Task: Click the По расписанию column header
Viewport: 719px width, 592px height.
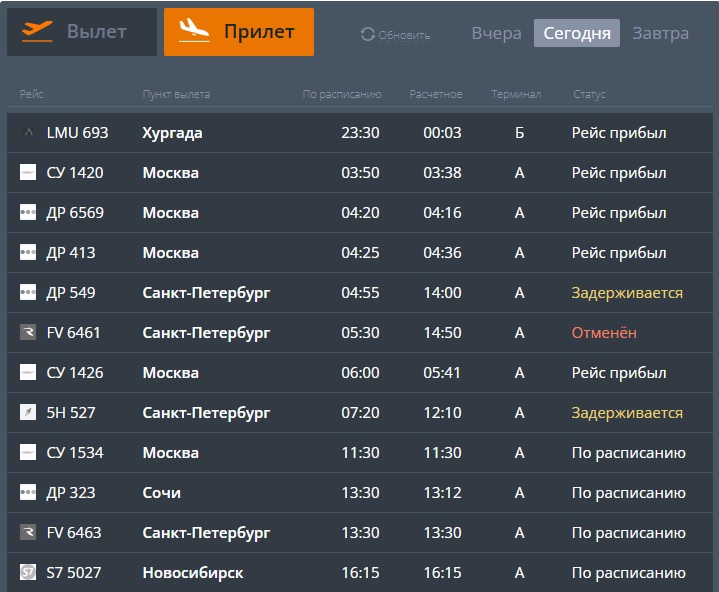Action: click(x=342, y=94)
